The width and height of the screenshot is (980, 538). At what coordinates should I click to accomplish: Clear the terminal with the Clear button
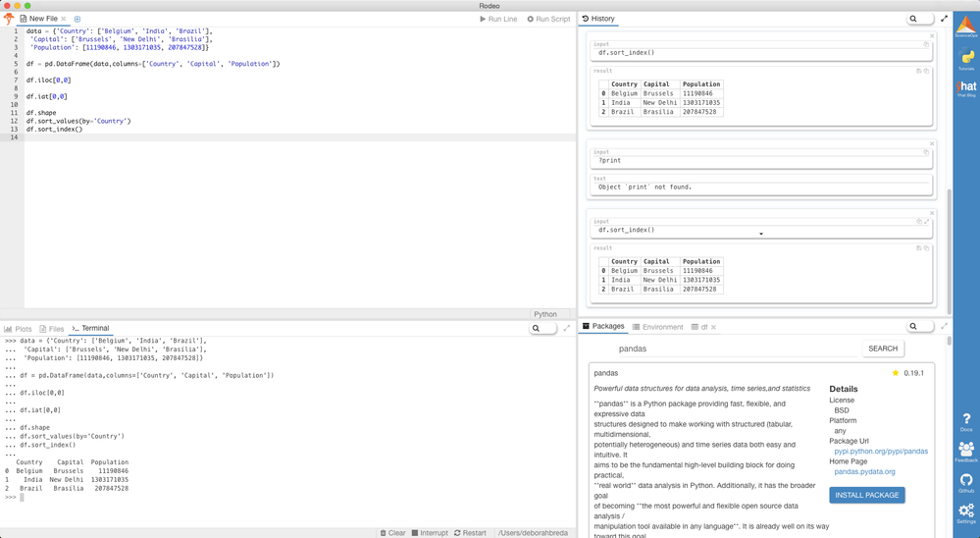click(x=392, y=533)
